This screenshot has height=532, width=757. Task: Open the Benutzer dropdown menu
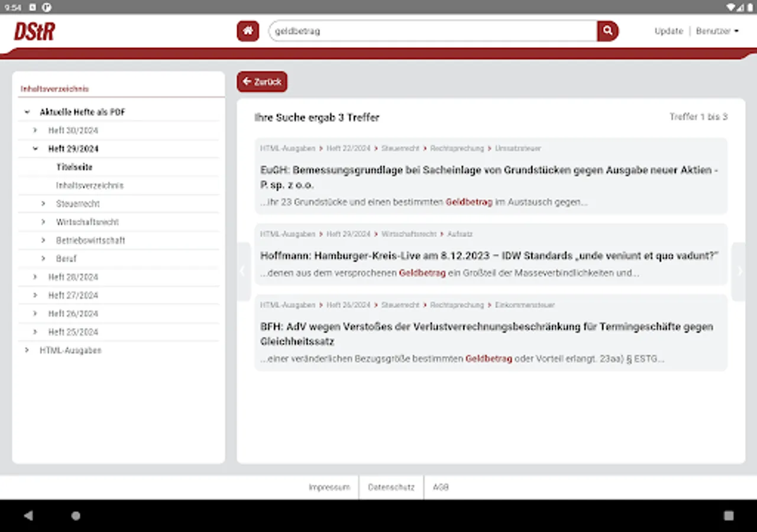click(716, 31)
